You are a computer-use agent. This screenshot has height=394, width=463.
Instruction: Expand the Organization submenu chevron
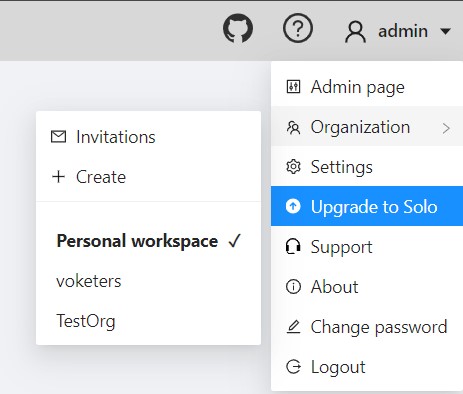[x=446, y=128]
